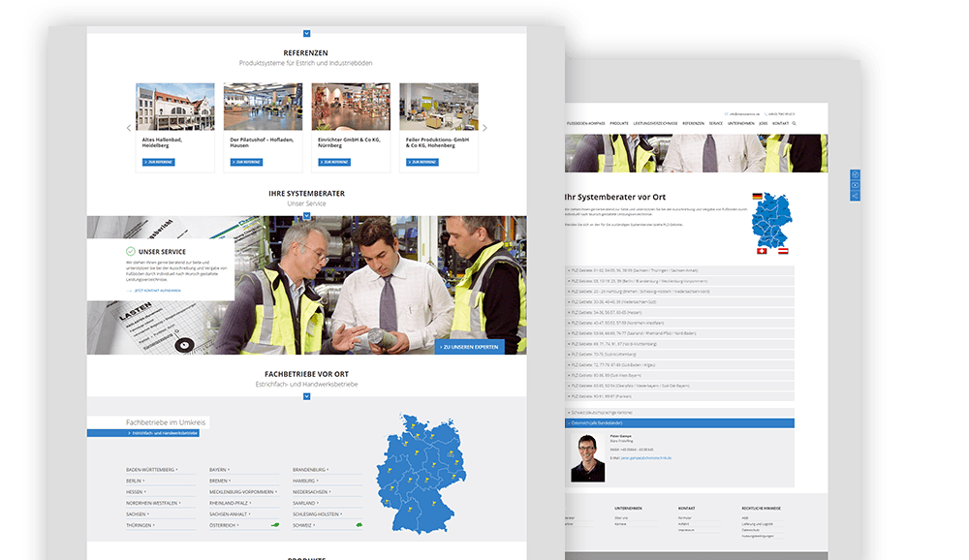The image size is (969, 560).
Task: Click the Der Pilatushof reference thumbnail
Action: (264, 107)
